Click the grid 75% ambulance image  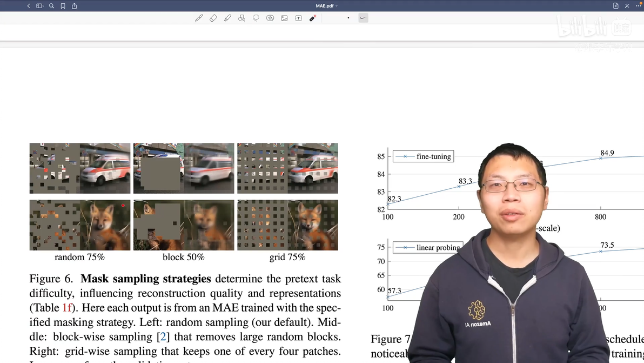coord(287,168)
